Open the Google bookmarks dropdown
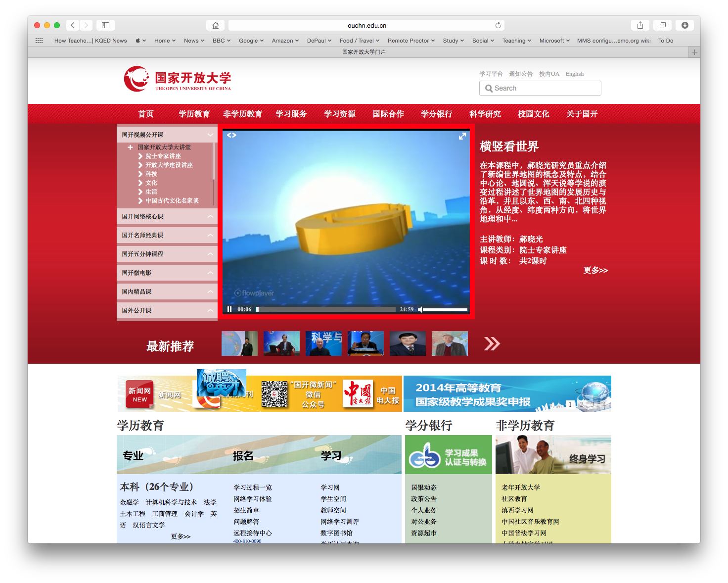The height and width of the screenshot is (583, 728). pos(251,41)
